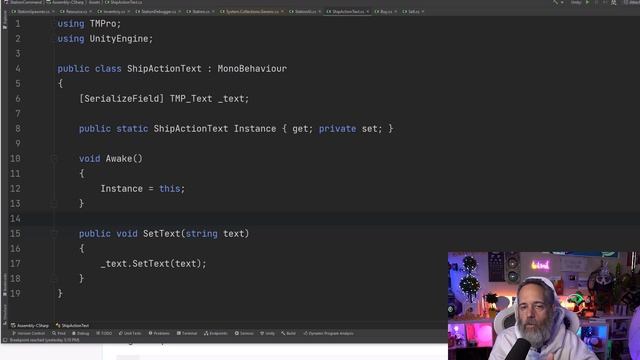This screenshot has height=360, width=640.
Task: Open the Unit Tests tool window
Action: [130, 333]
